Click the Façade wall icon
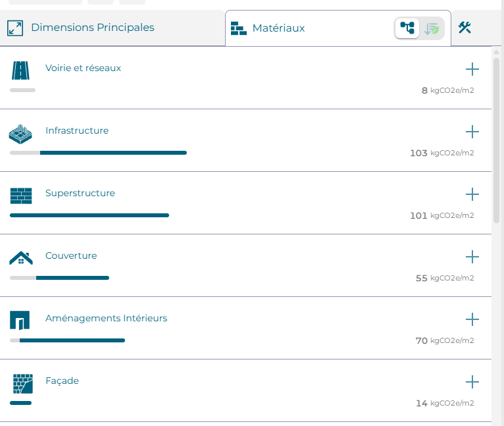The image size is (504, 426). coord(22,383)
